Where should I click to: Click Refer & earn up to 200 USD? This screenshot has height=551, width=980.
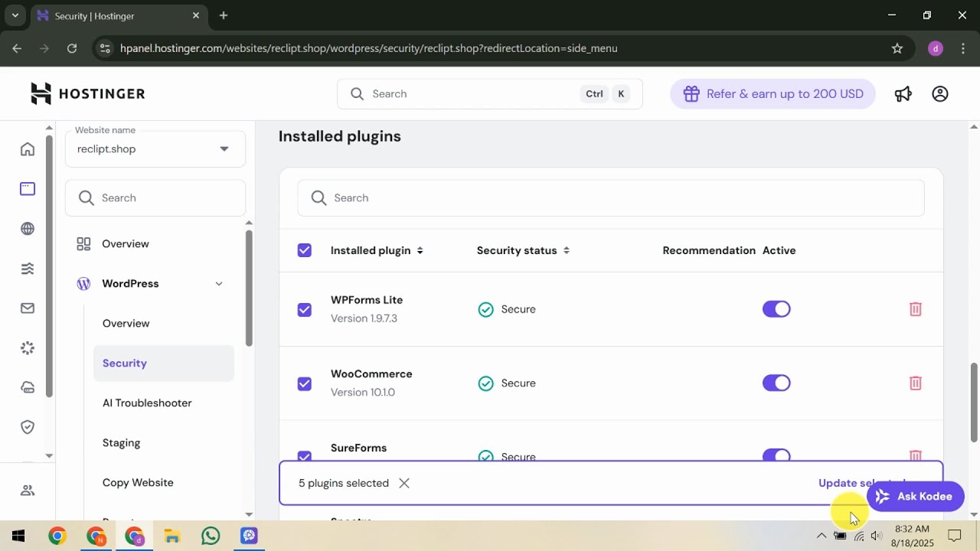click(x=773, y=93)
